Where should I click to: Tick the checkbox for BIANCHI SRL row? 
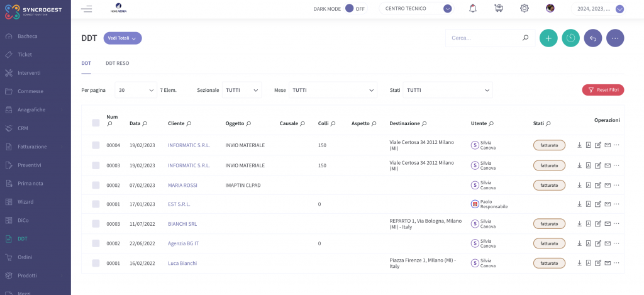click(x=96, y=223)
